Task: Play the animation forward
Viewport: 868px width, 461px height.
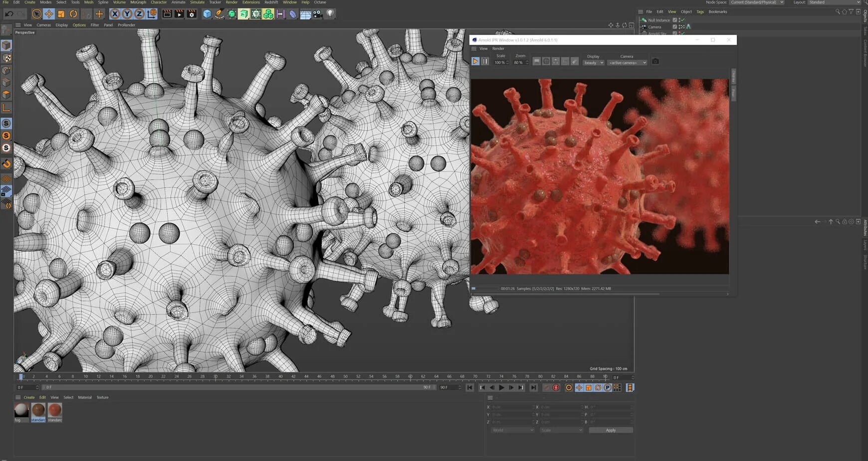Action: pos(501,387)
